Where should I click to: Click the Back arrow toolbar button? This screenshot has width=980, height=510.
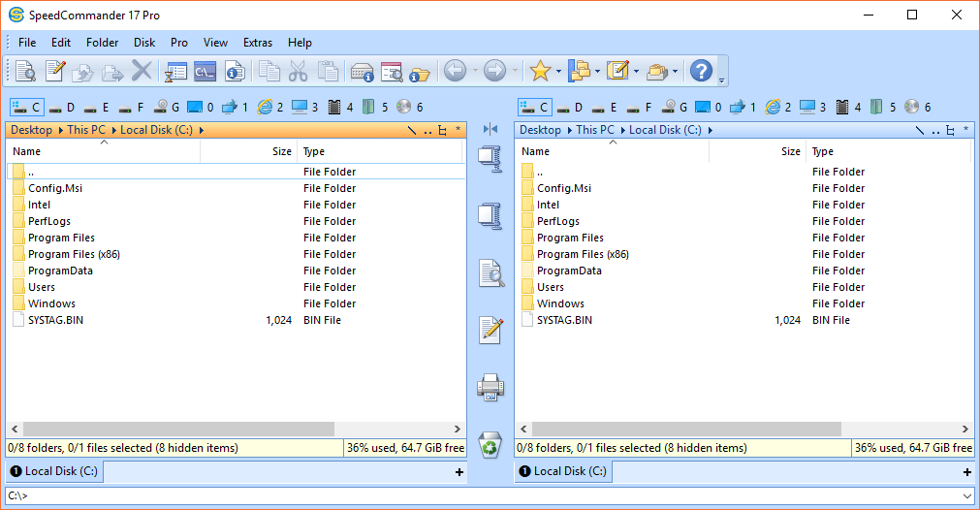pyautogui.click(x=455, y=71)
